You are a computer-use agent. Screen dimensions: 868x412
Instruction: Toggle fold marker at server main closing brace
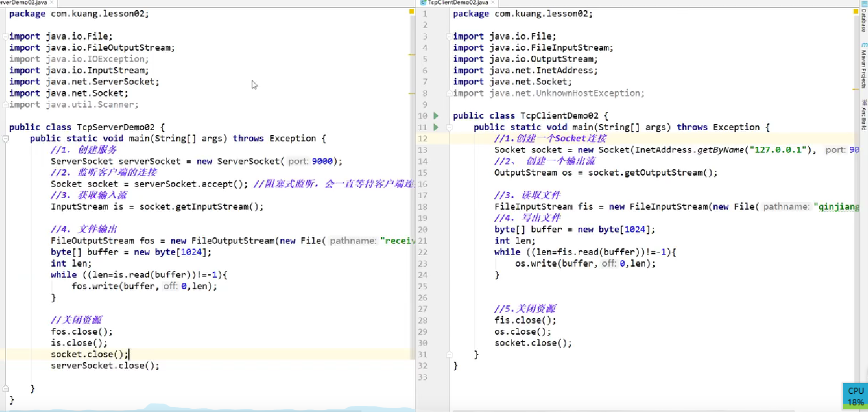[5, 389]
